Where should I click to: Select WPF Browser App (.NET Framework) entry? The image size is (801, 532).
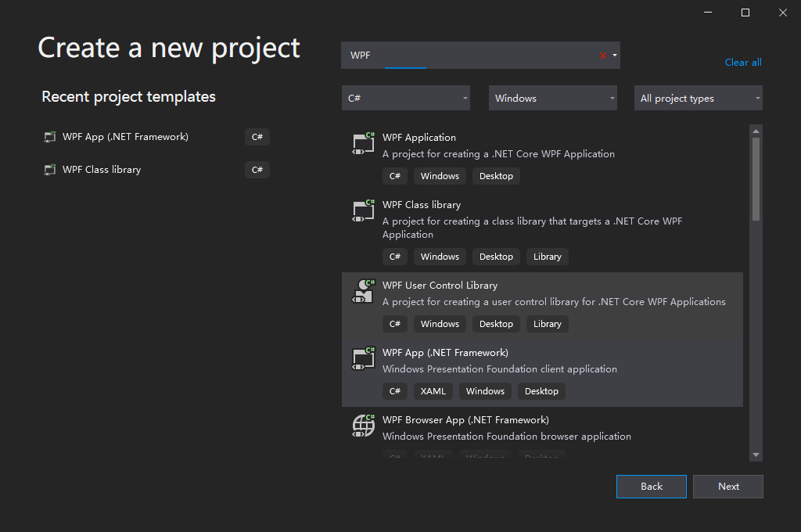[465, 420]
